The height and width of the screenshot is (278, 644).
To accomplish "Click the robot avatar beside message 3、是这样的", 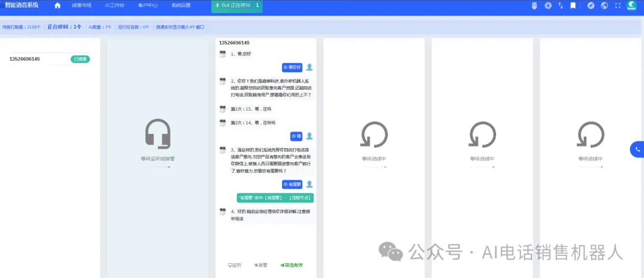I will point(222,150).
